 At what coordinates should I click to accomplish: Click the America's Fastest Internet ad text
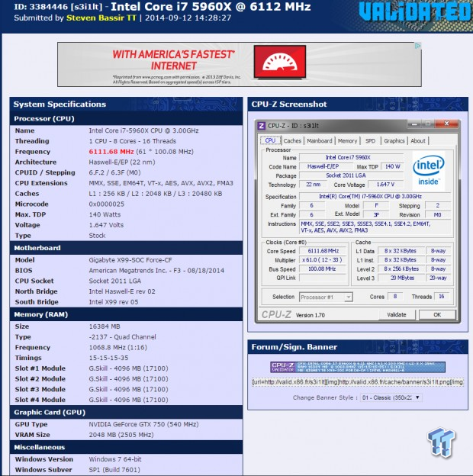pos(173,60)
